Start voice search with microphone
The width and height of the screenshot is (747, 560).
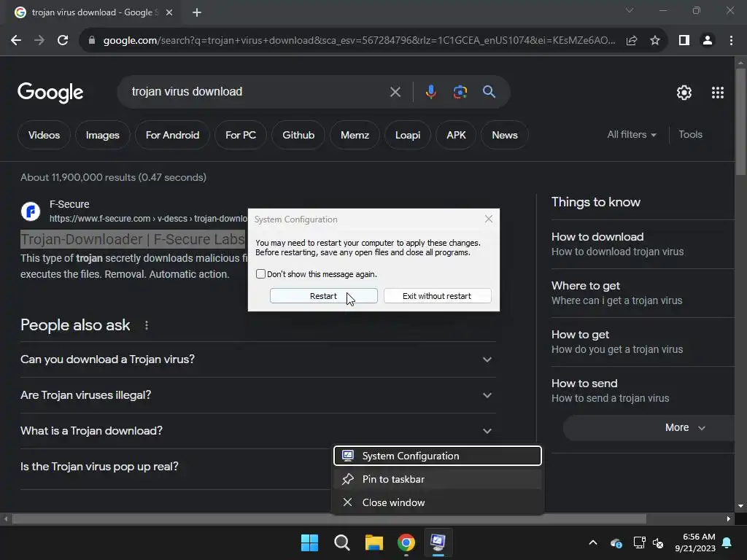click(x=430, y=92)
